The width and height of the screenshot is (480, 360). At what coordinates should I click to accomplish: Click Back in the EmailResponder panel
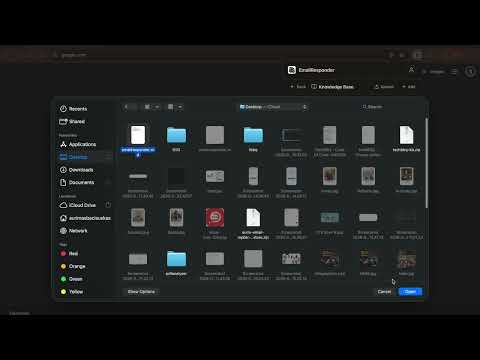(x=298, y=87)
